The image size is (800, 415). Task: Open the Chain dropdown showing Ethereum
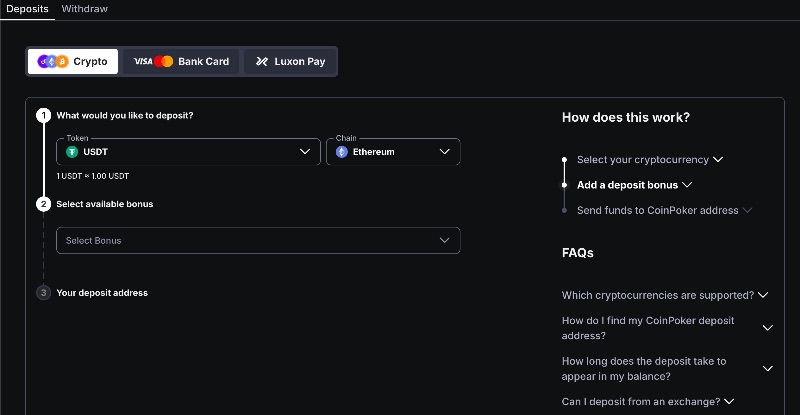pyautogui.click(x=393, y=152)
